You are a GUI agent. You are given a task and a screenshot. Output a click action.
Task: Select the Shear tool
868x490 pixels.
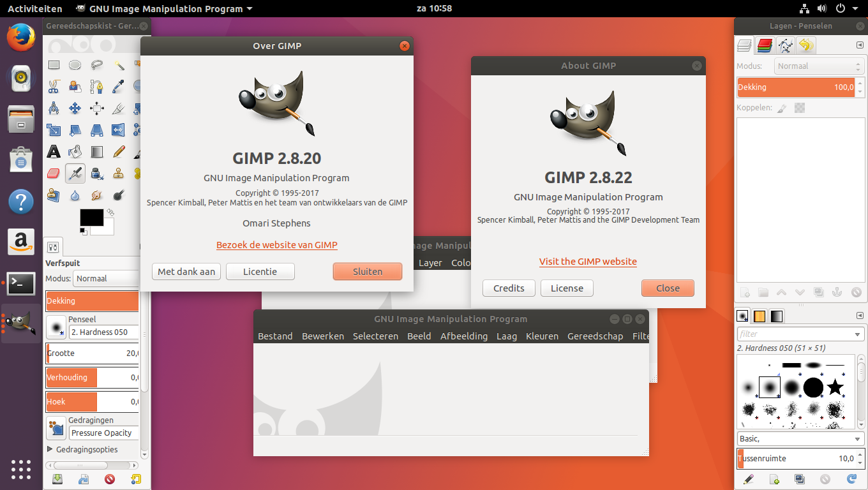click(x=75, y=130)
